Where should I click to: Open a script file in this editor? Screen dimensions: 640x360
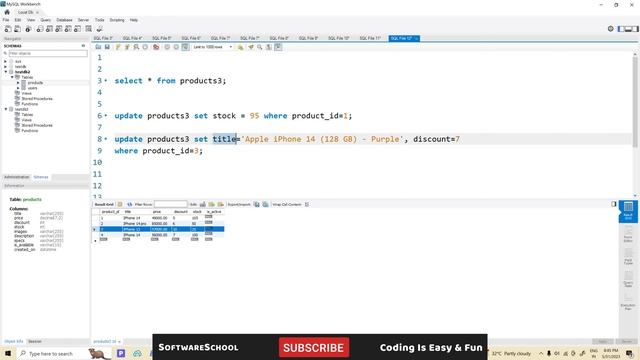98,47
